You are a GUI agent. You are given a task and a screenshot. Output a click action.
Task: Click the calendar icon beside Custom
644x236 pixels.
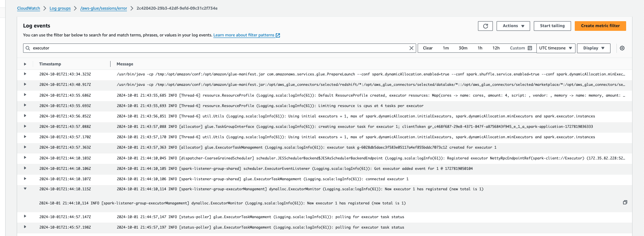pyautogui.click(x=530, y=48)
